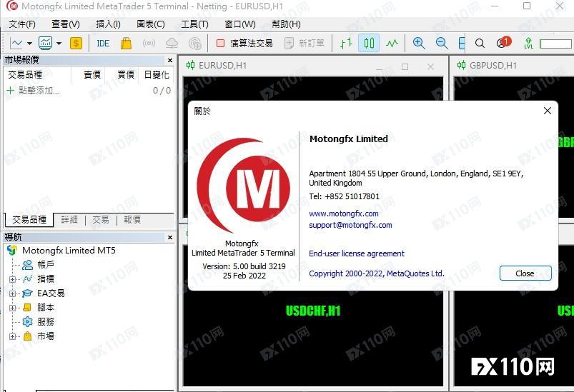Open the www.motongfx.com link
The image size is (574, 392).
click(343, 213)
